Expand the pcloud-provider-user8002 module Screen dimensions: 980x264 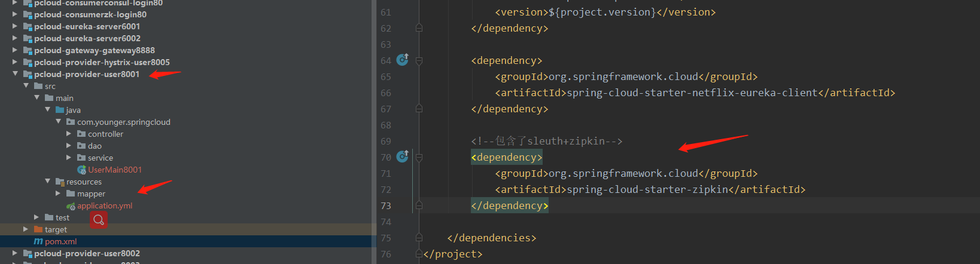tap(15, 253)
